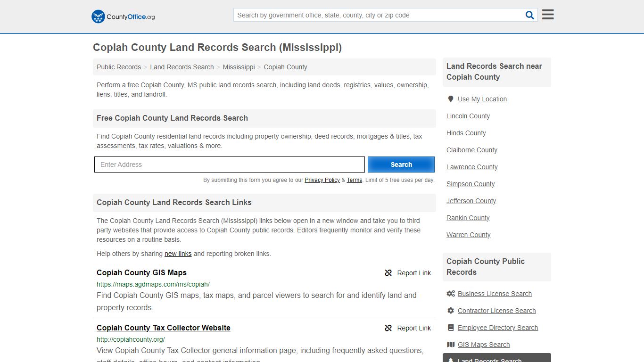The image size is (644, 362).
Task: Select Jefferson County in sidebar
Action: (471, 201)
